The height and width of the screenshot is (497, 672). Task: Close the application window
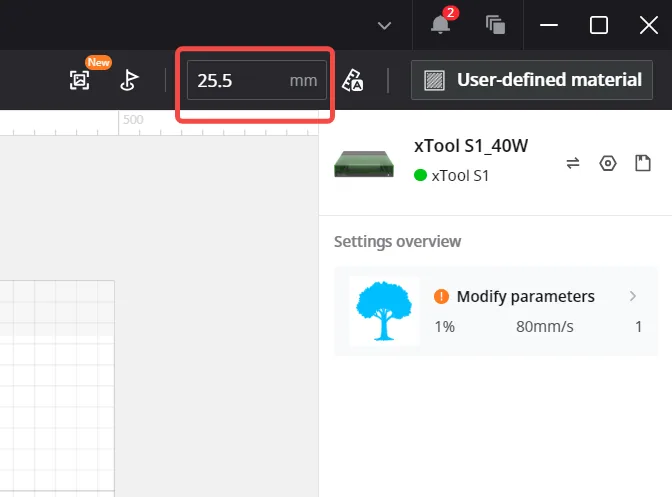pyautogui.click(x=649, y=25)
